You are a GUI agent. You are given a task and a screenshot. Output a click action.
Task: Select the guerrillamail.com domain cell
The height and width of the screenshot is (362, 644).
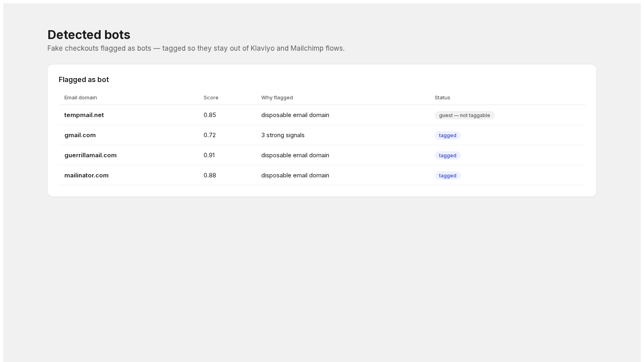point(91,155)
